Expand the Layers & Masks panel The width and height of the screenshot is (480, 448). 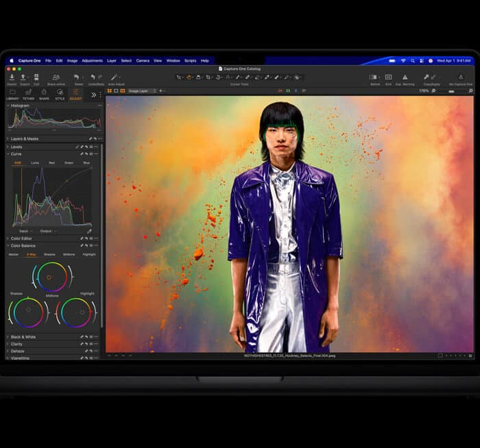(x=8, y=139)
